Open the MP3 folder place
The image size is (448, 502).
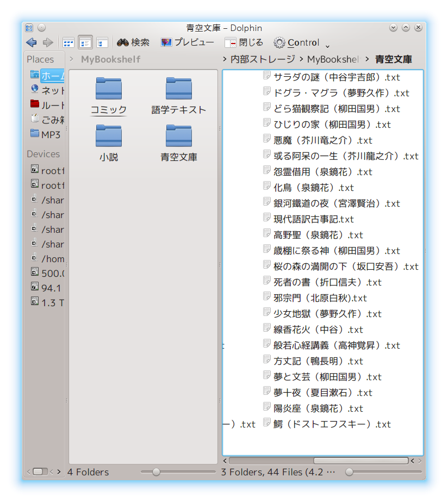46,134
